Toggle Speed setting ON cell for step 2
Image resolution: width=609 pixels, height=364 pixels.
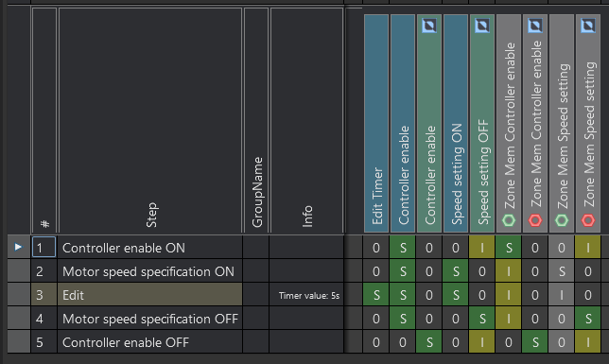[x=456, y=271]
